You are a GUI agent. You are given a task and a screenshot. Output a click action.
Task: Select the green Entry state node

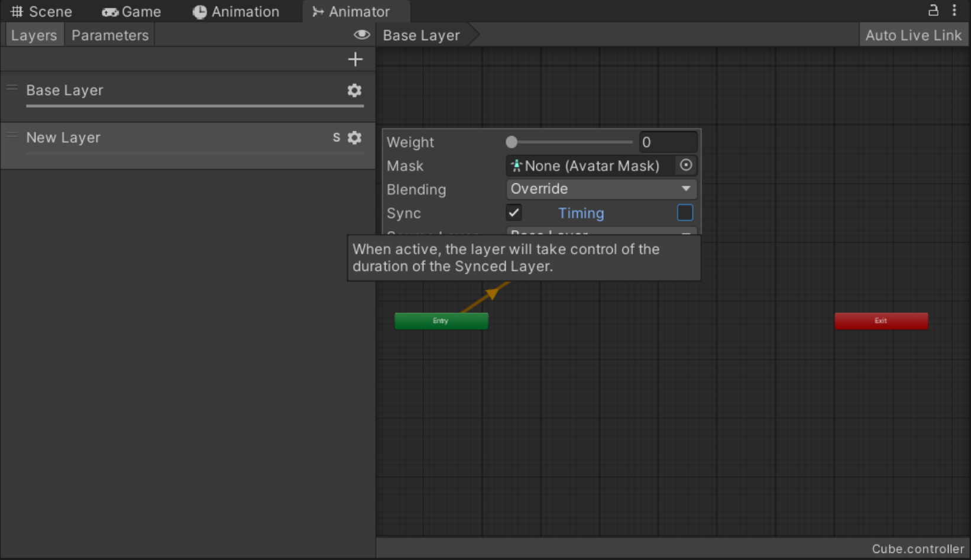point(441,321)
